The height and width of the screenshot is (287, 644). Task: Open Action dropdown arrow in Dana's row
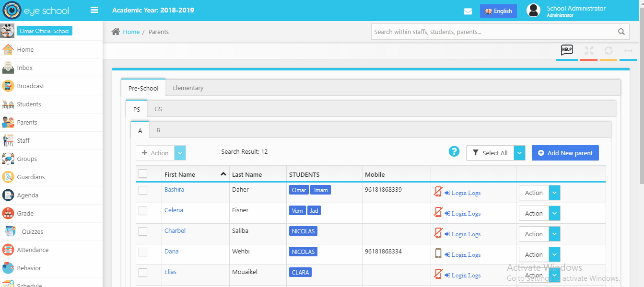pos(554,254)
